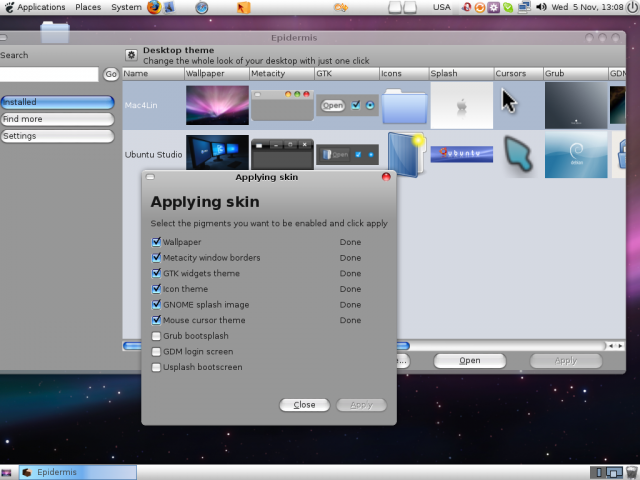Click Grub column header
The width and height of the screenshot is (640, 480).
pos(576,73)
